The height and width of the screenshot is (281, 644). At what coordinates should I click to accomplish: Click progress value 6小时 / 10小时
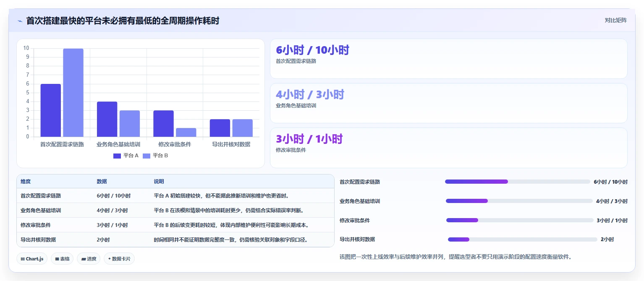[610, 182]
